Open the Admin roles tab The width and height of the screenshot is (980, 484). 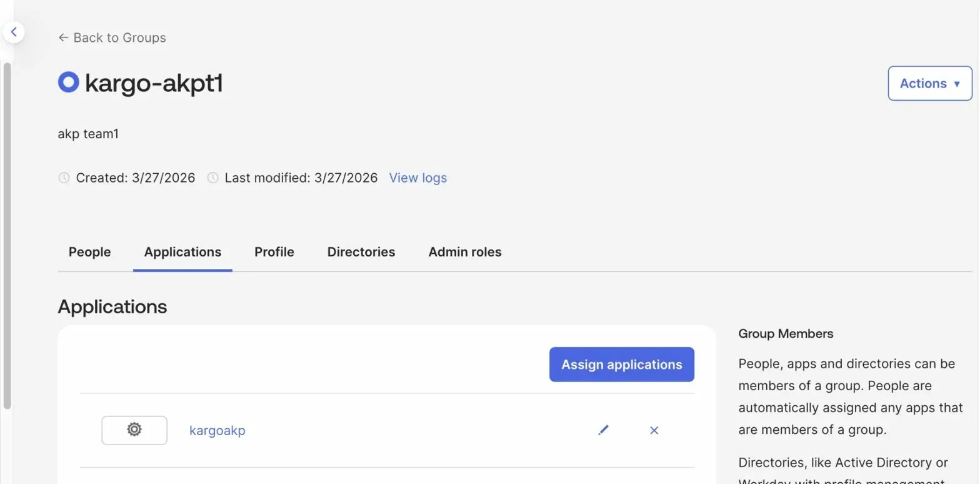tap(465, 252)
